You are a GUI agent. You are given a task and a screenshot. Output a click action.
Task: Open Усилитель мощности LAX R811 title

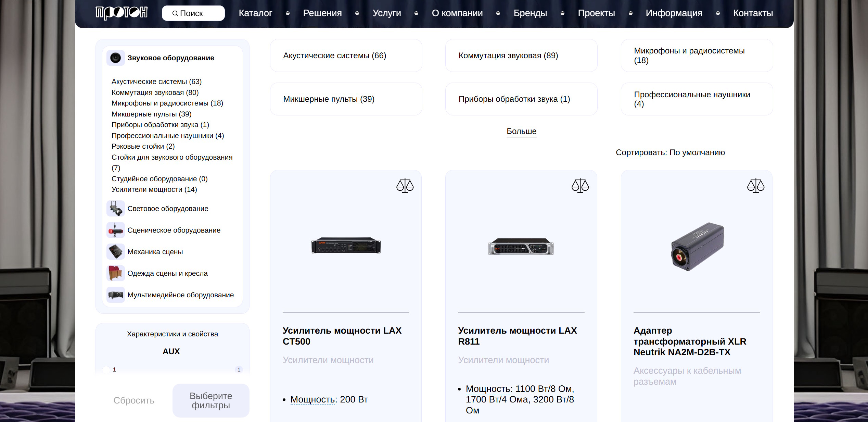click(x=517, y=336)
